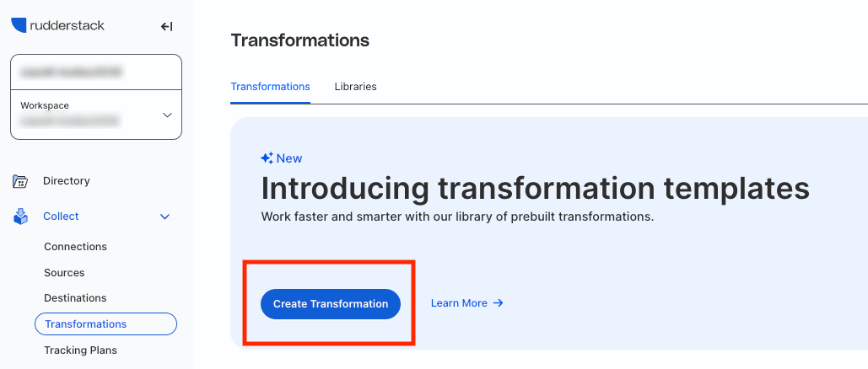Click the Directory folder icon
The height and width of the screenshot is (369, 868).
click(x=20, y=181)
